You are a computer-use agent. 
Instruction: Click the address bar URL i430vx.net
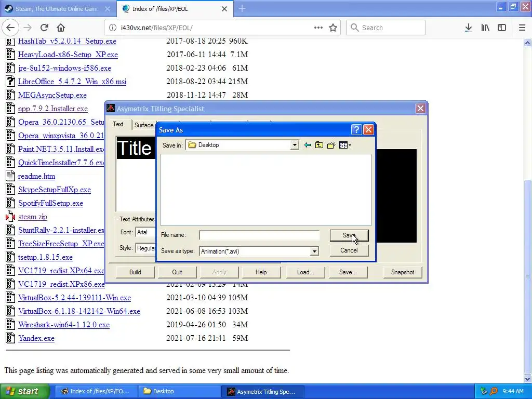pyautogui.click(x=157, y=28)
